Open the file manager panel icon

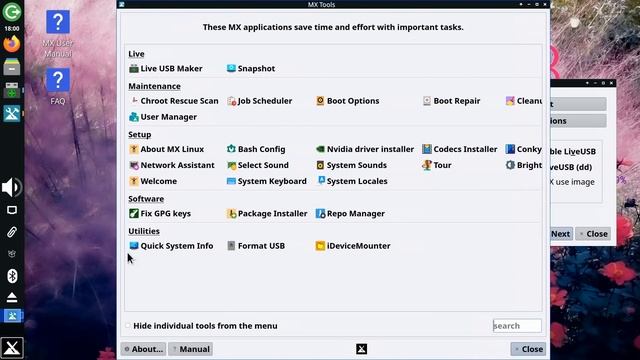click(12, 67)
